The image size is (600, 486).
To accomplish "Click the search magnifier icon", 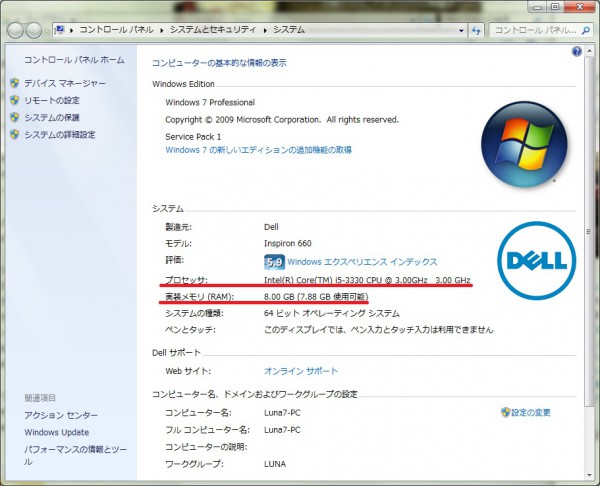I will [x=585, y=30].
